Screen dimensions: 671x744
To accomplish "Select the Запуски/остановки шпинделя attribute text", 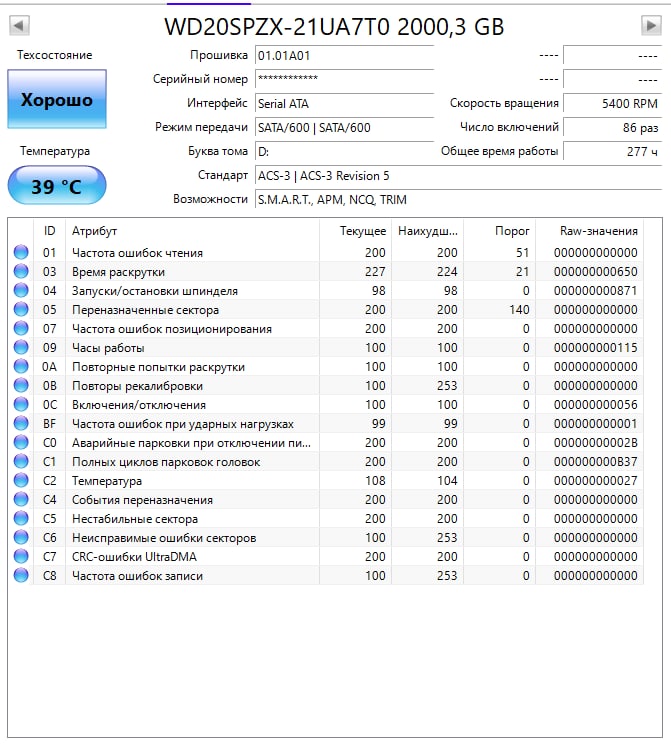I will click(x=155, y=291).
